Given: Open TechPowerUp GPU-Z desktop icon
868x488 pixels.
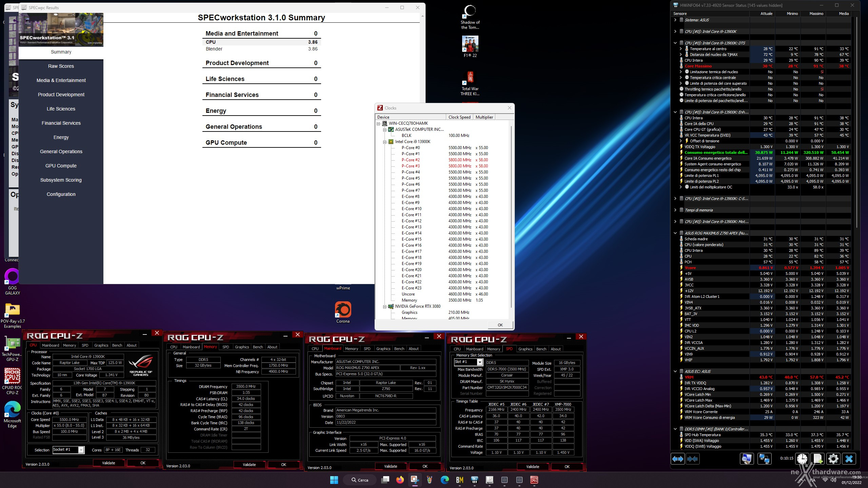Looking at the screenshot, I should 13,349.
